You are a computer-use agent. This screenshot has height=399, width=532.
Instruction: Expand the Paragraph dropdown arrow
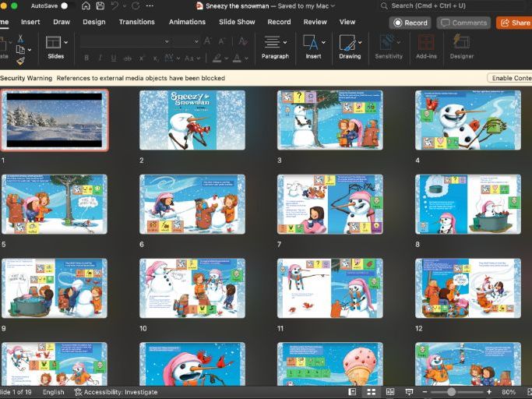tap(285, 42)
